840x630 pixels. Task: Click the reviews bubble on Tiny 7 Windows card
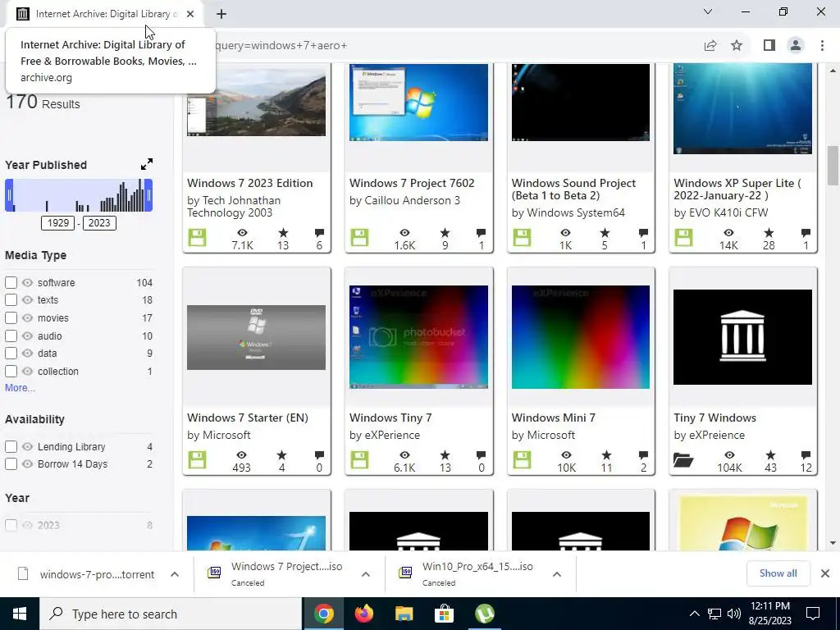point(806,455)
